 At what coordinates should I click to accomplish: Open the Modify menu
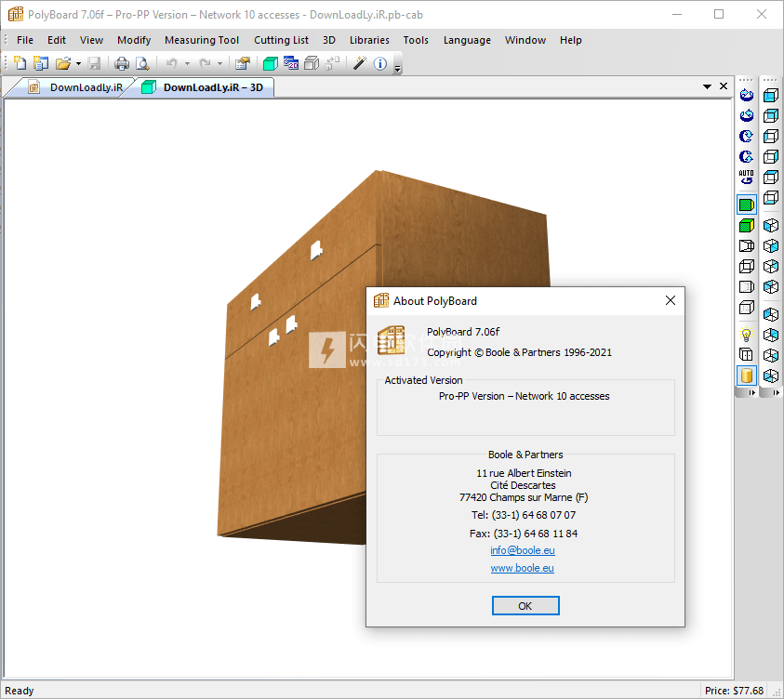point(134,40)
